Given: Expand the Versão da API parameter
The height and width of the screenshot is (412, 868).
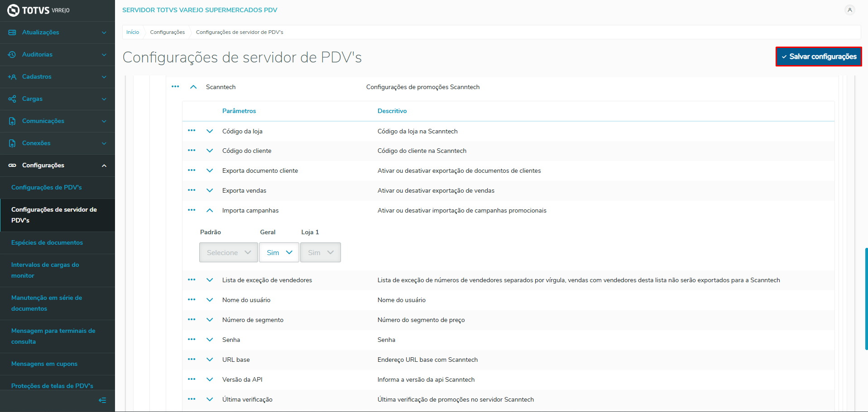Looking at the screenshot, I should click(210, 379).
